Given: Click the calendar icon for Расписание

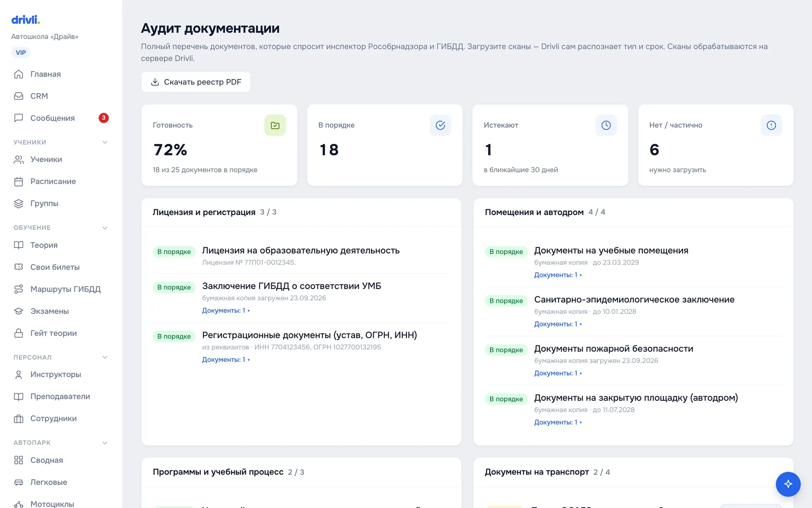Looking at the screenshot, I should pyautogui.click(x=19, y=182).
